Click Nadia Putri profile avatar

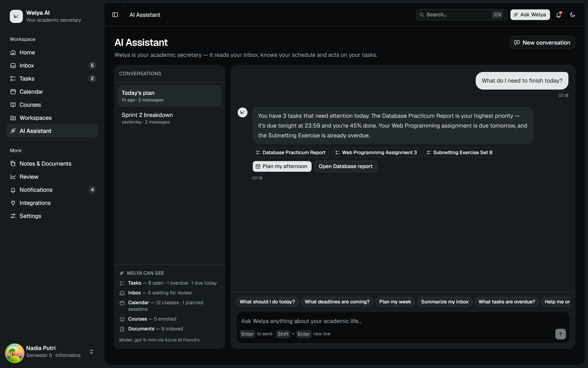[14, 353]
